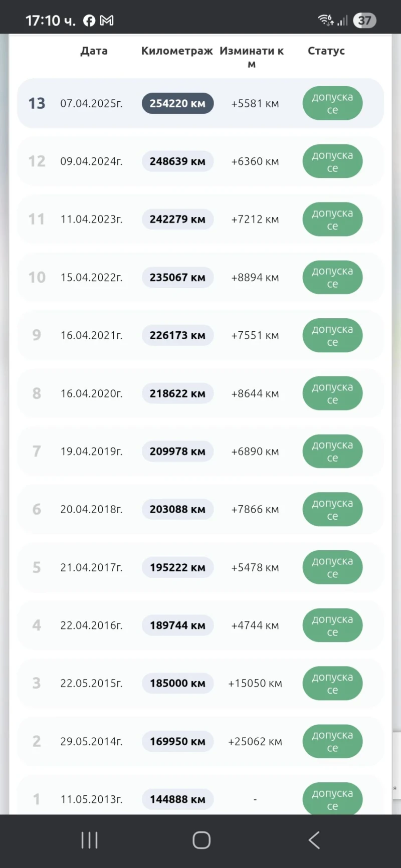Viewport: 401px width, 868px height.
Task: Click the Статус column header
Action: tap(326, 51)
